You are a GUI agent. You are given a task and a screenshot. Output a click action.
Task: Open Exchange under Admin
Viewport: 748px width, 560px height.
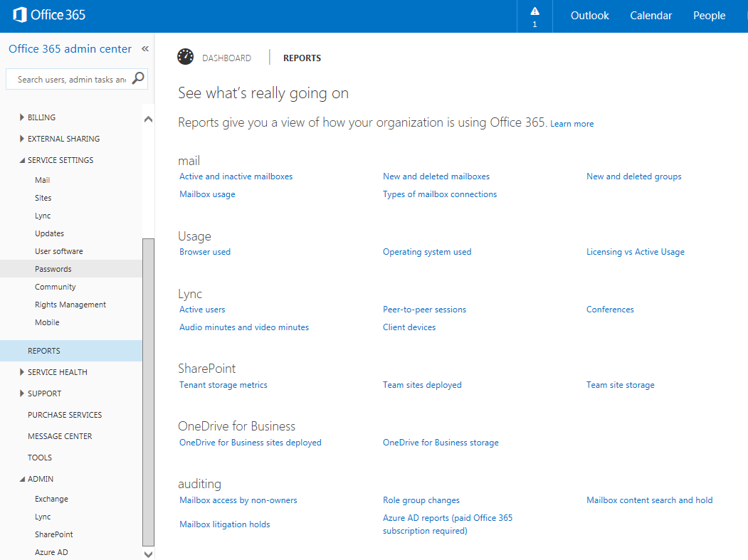51,499
